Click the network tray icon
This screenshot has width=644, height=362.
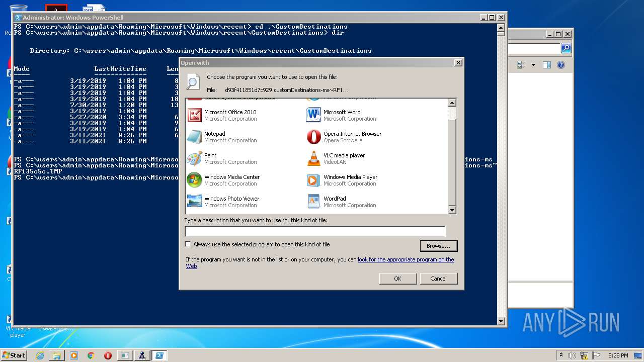pos(584,355)
